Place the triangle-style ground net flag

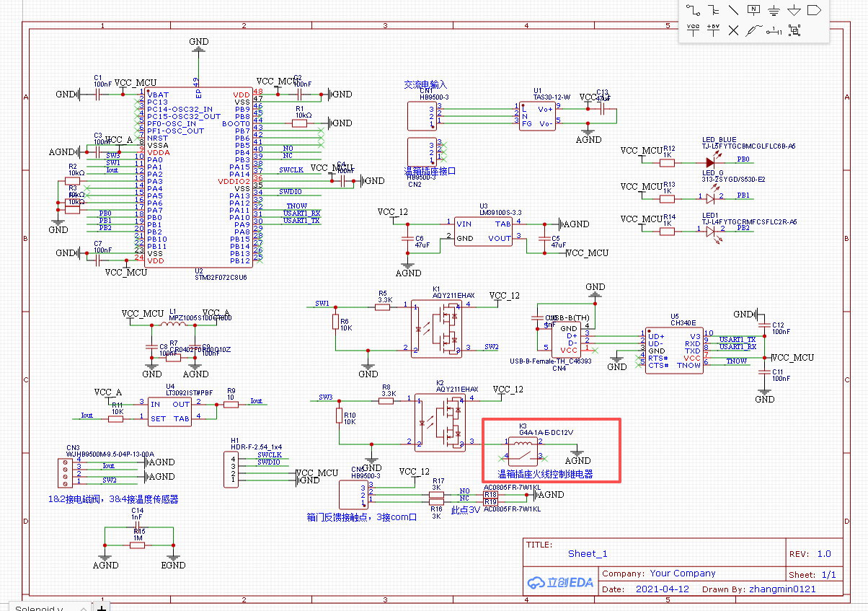click(794, 10)
